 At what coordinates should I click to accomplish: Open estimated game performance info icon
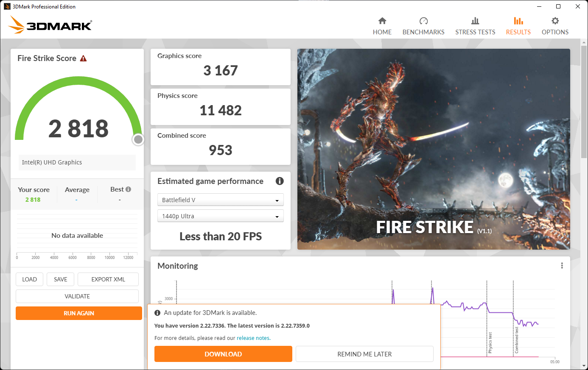coord(280,181)
